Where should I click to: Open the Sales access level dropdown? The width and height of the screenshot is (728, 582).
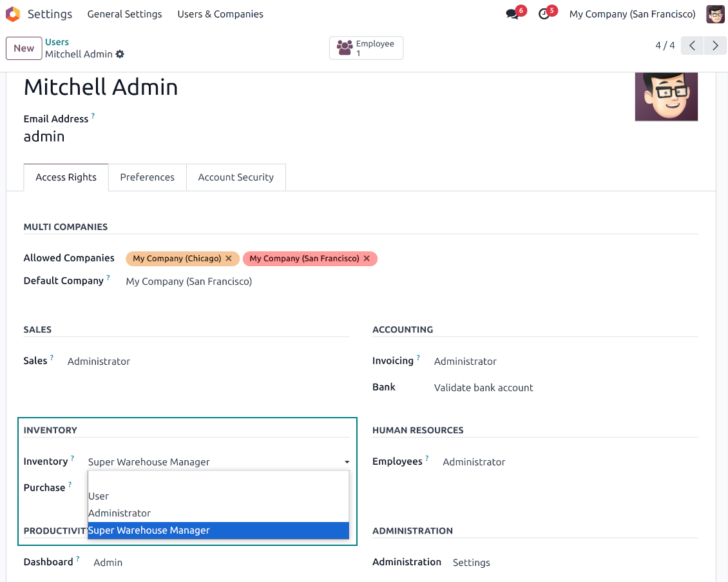click(99, 362)
